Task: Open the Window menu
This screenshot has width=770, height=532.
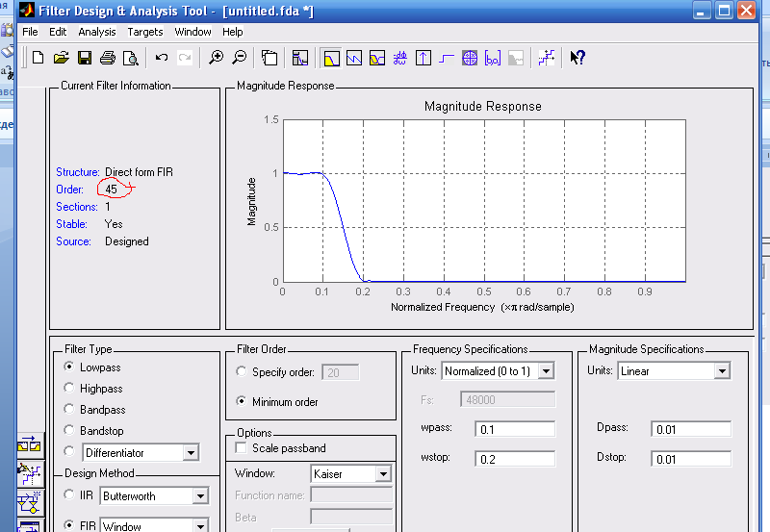Action: point(192,32)
